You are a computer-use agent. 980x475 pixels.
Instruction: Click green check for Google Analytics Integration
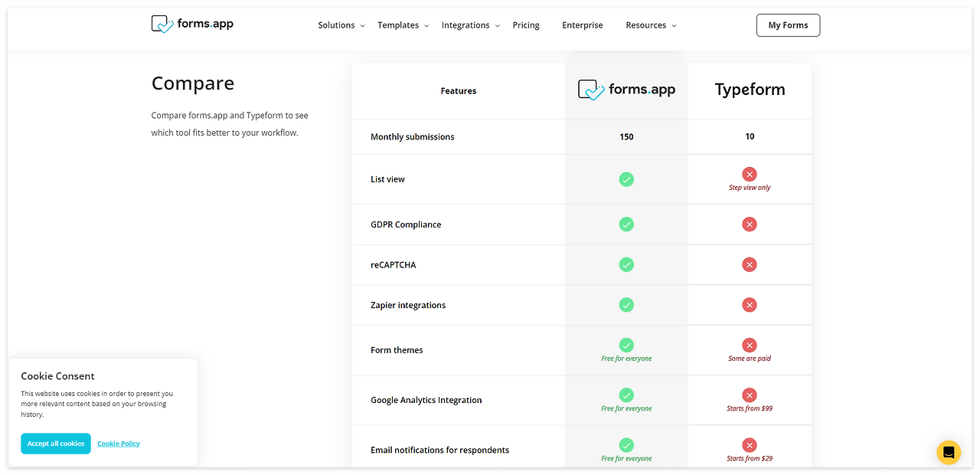click(x=626, y=395)
